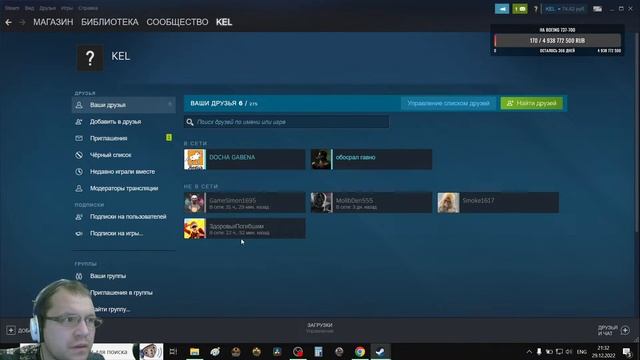Screen dimensions: 640x360
Task: Click the friends search input field
Action: tap(286, 122)
